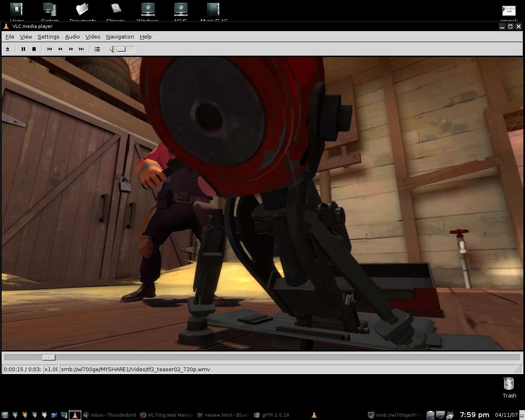Select VLC cone button in taskbar
The width and height of the screenshot is (525, 420).
[75, 415]
